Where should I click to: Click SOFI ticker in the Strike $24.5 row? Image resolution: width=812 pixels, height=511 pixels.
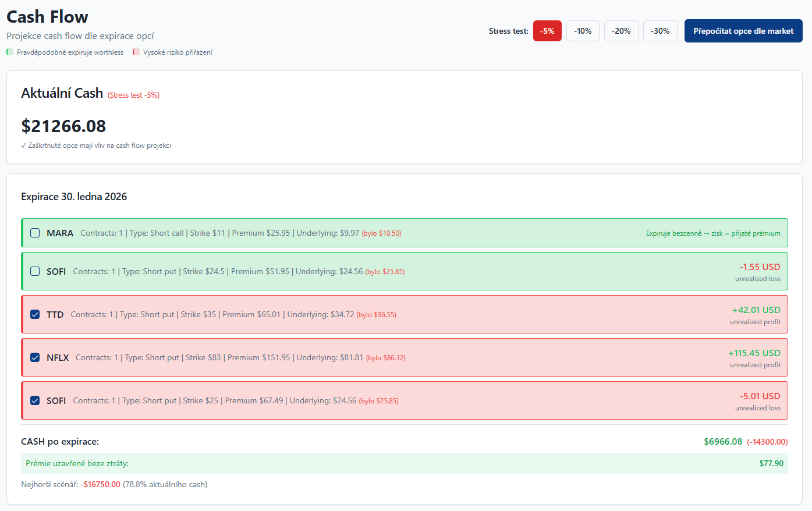56,271
